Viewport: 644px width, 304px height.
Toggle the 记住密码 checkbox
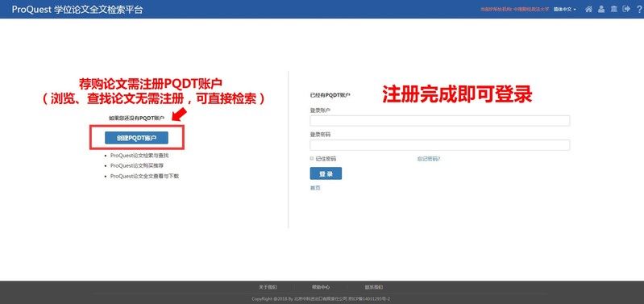[x=312, y=159]
